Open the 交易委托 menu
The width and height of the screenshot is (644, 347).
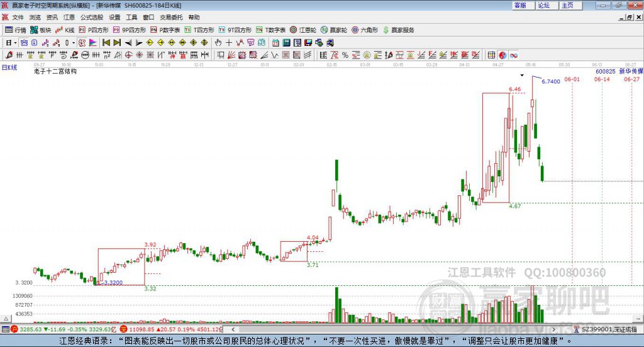[171, 17]
